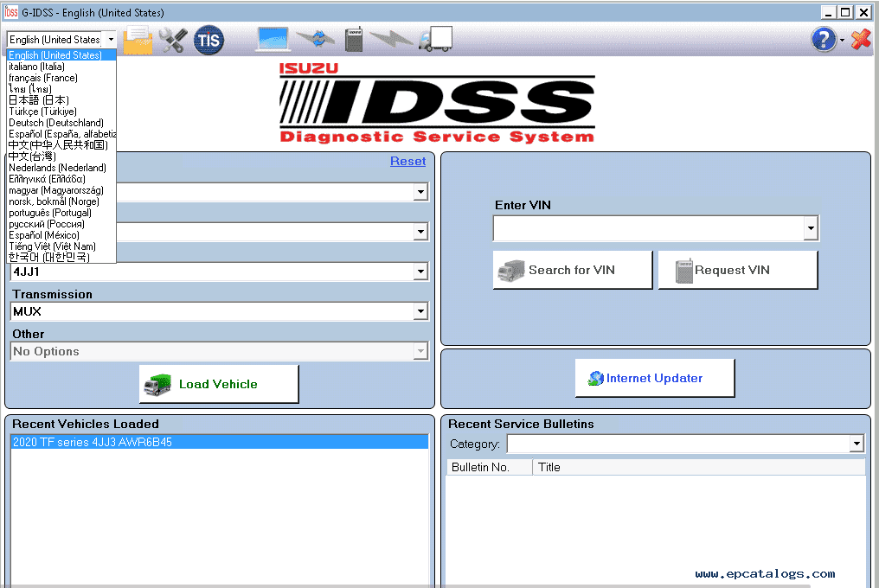Open the wrench and screwdriver tools icon
Image resolution: width=879 pixels, height=588 pixels.
pyautogui.click(x=173, y=41)
